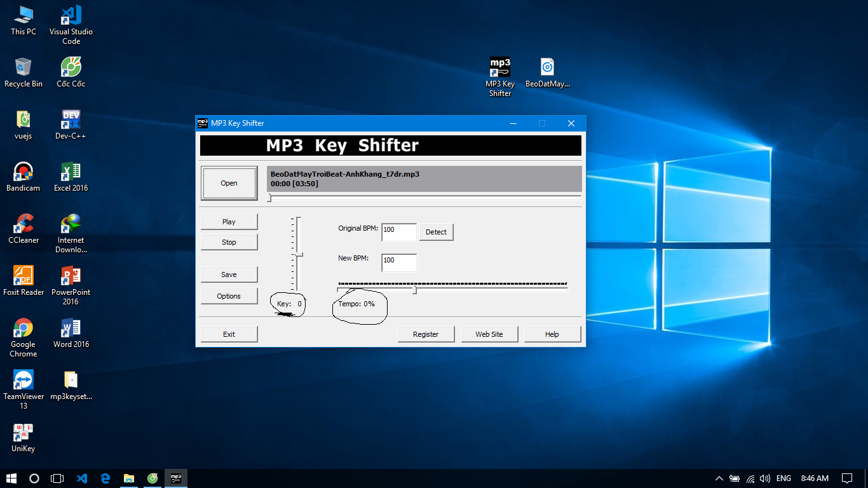Launch Visual Studio Code from the taskbar
Image resolution: width=868 pixels, height=488 pixels.
pyautogui.click(x=81, y=478)
